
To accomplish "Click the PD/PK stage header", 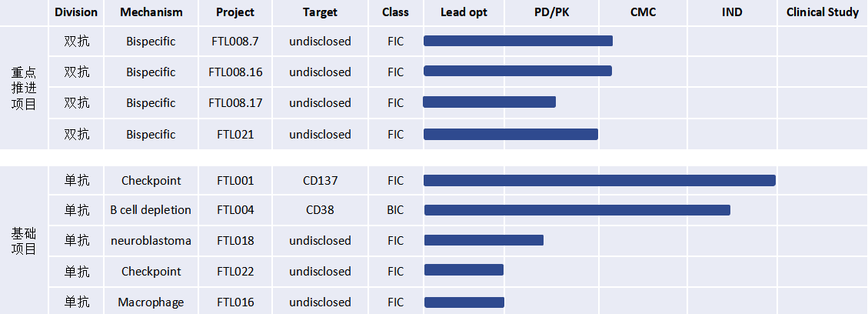I will click(x=551, y=12).
